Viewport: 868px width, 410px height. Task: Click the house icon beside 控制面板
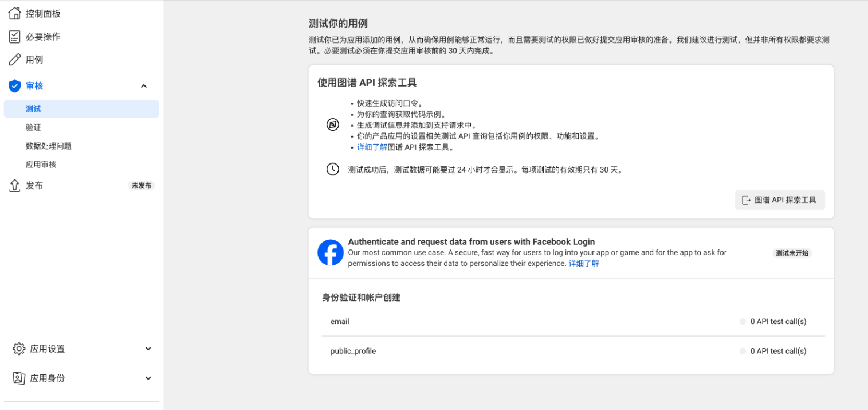15,13
